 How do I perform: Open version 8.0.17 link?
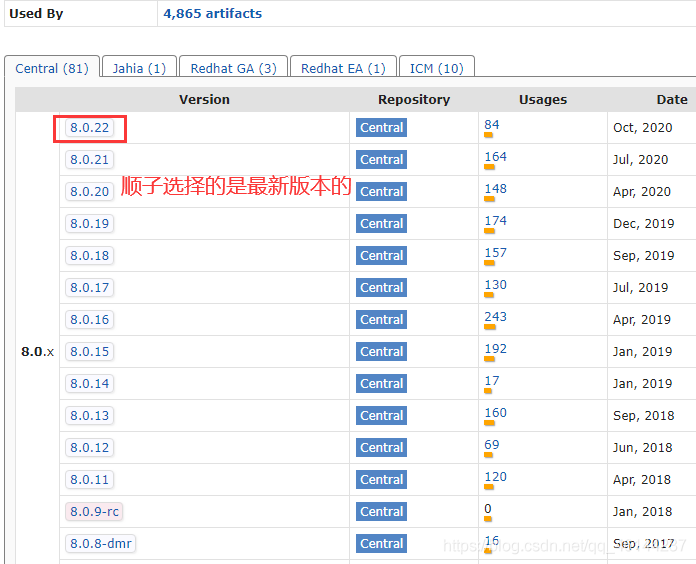tap(89, 288)
